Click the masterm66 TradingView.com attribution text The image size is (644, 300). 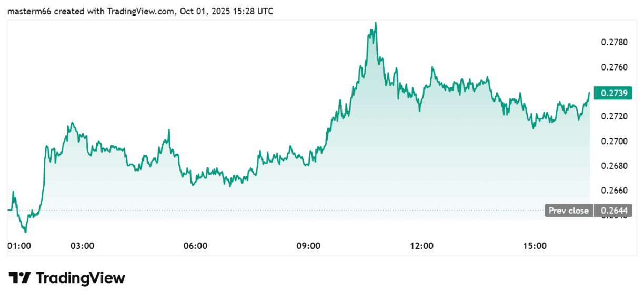click(140, 11)
